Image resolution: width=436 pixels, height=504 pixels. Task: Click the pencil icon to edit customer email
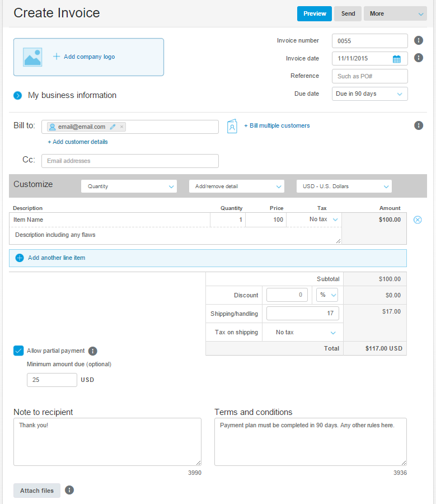pyautogui.click(x=112, y=127)
